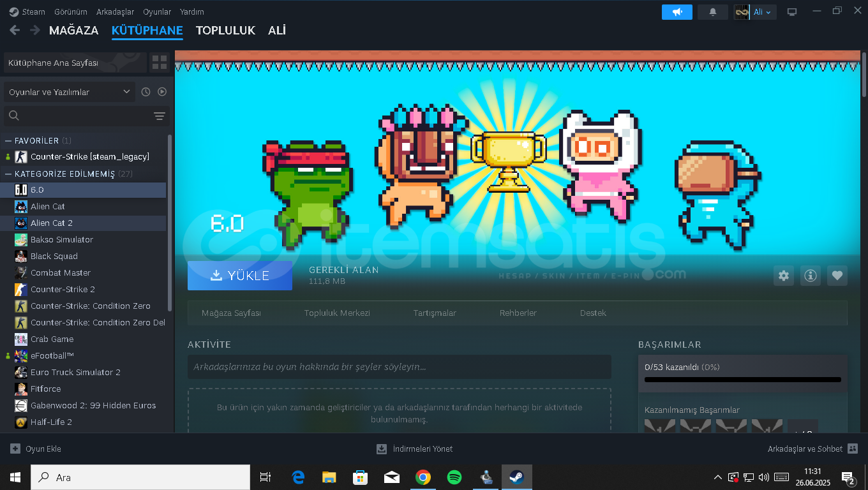Open Topluluk Merkezi link
Screen dimensions: 868x490
(x=337, y=313)
